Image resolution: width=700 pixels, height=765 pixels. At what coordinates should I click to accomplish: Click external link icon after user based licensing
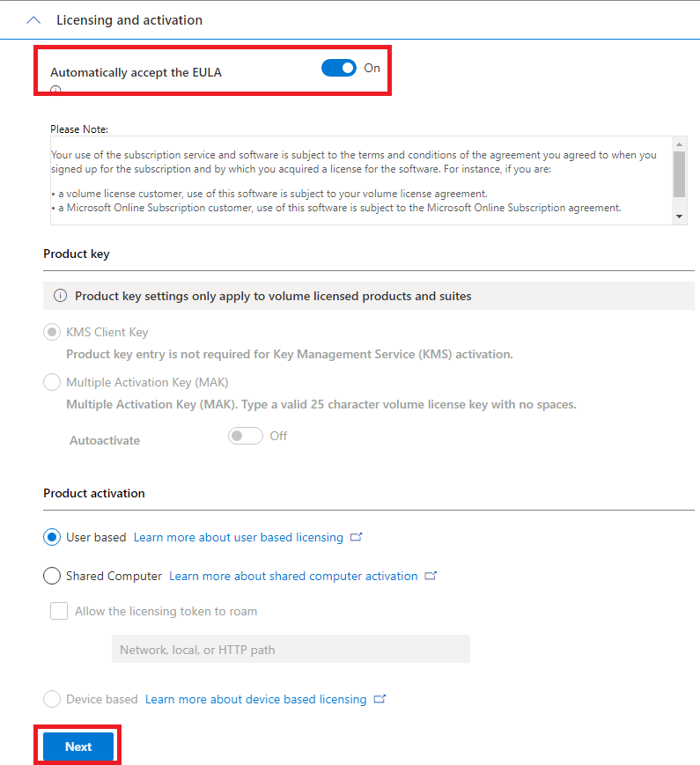point(357,537)
